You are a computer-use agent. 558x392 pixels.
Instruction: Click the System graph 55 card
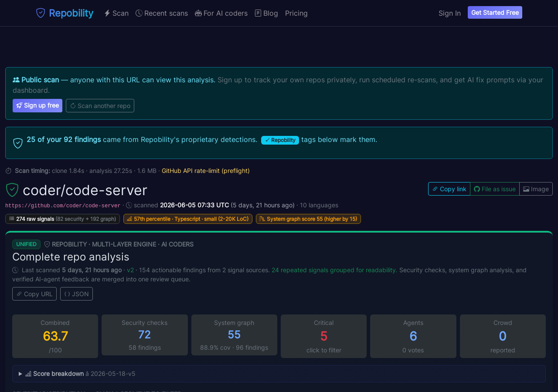point(234,335)
